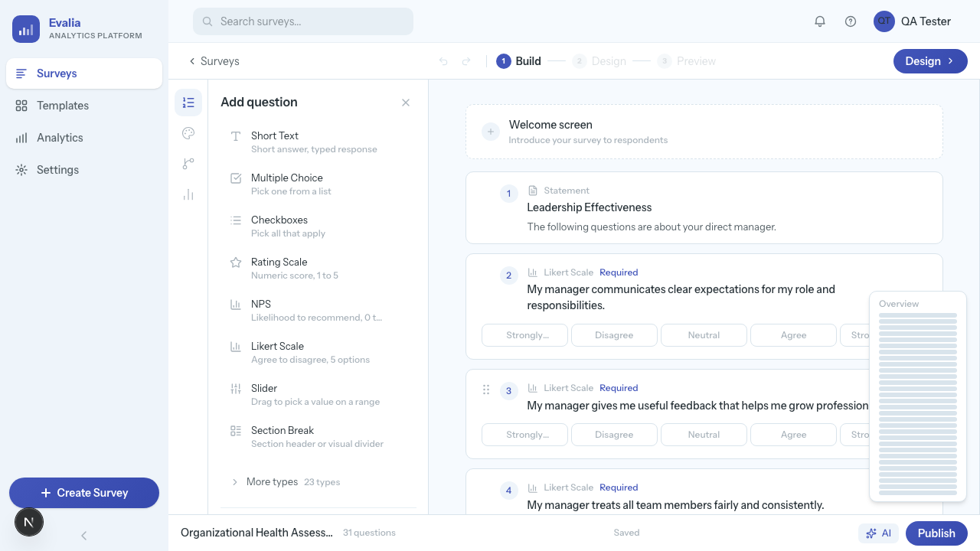The image size is (980, 551).
Task: Add a Likert Scale question type
Action: (x=318, y=352)
